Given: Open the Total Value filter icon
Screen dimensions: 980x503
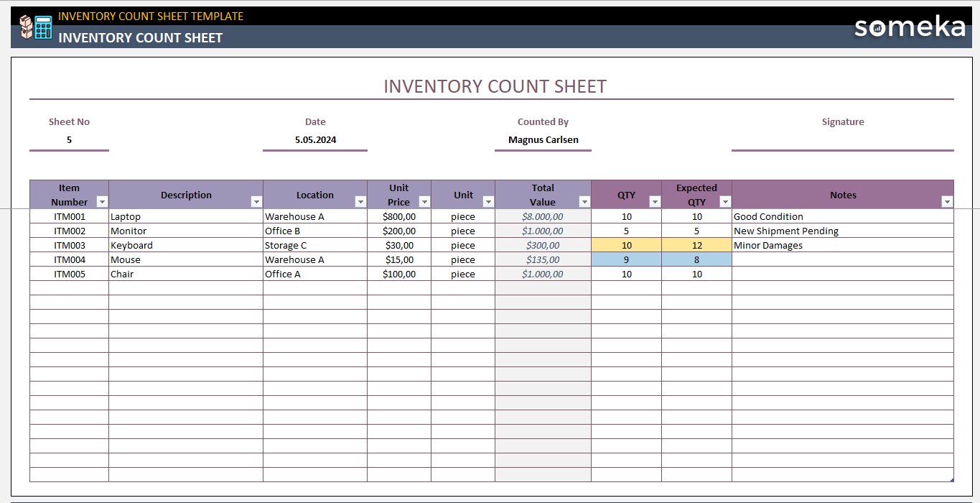Looking at the screenshot, I should pyautogui.click(x=584, y=202).
